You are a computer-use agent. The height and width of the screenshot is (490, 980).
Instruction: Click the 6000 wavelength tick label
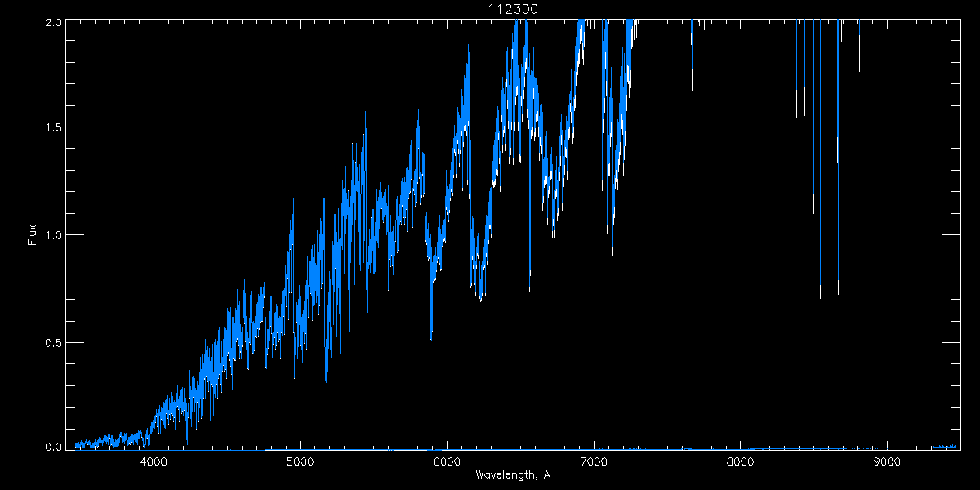447,462
